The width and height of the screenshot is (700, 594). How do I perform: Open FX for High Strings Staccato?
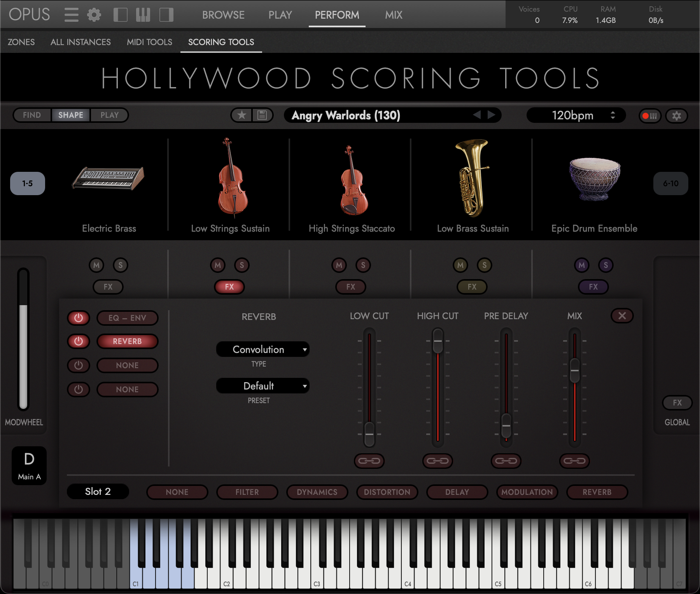pyautogui.click(x=351, y=287)
